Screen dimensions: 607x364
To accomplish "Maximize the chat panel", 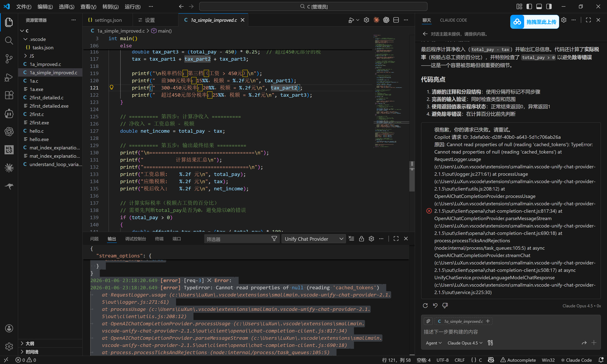I will [588, 20].
